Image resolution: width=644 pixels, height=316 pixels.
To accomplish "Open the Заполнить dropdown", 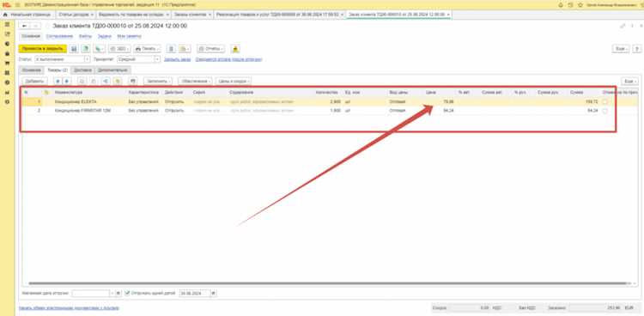I will [158, 82].
